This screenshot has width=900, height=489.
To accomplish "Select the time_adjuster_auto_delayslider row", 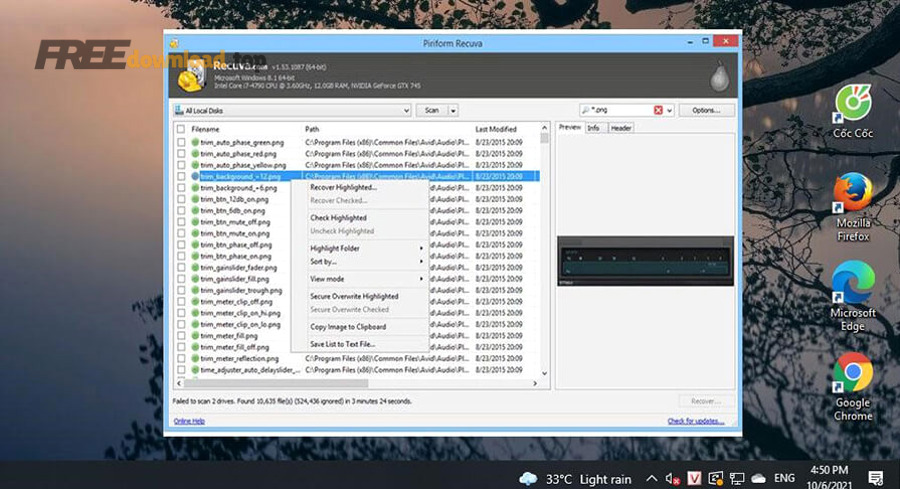I will [x=356, y=370].
